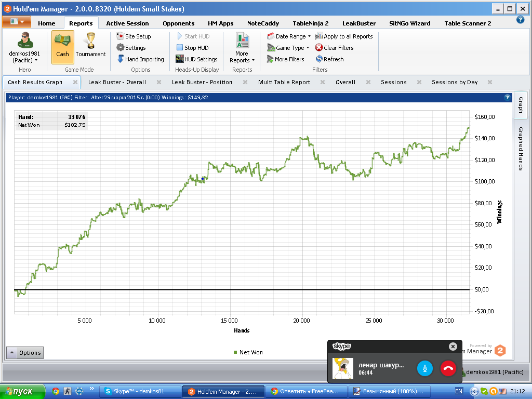The width and height of the screenshot is (532, 399).
Task: Open the Multi Table Report tab
Action: point(284,82)
